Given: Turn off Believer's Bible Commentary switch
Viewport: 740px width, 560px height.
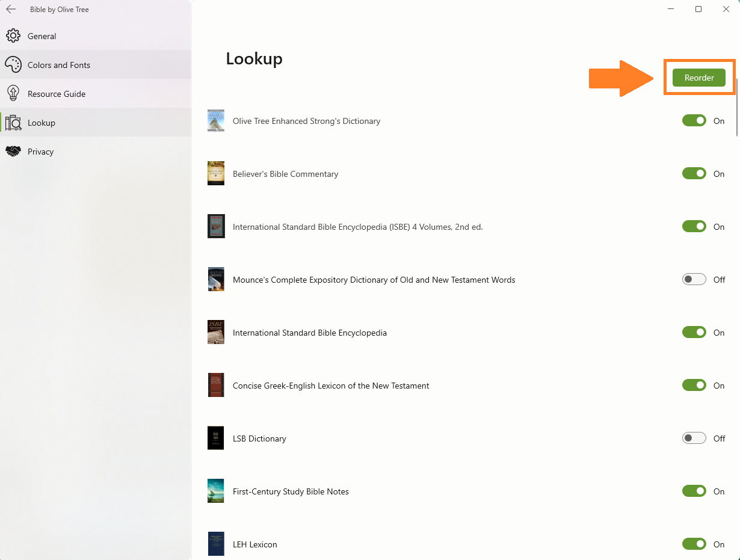Looking at the screenshot, I should pos(694,174).
